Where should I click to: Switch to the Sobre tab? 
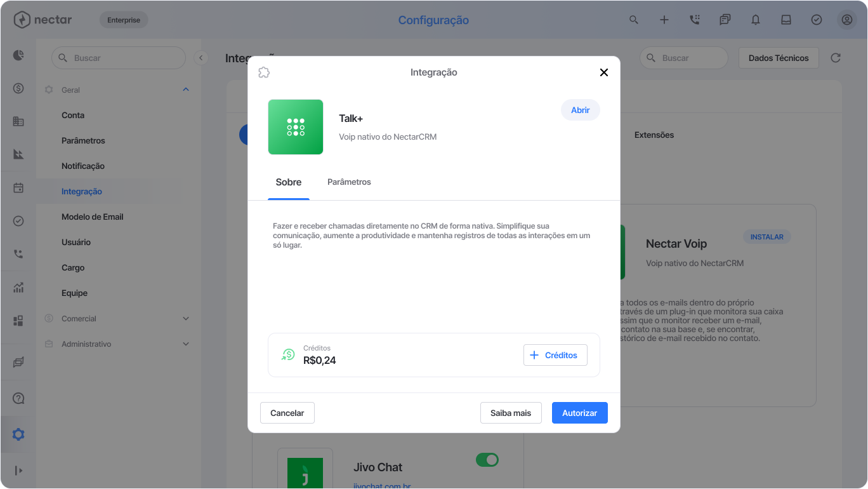pyautogui.click(x=289, y=182)
